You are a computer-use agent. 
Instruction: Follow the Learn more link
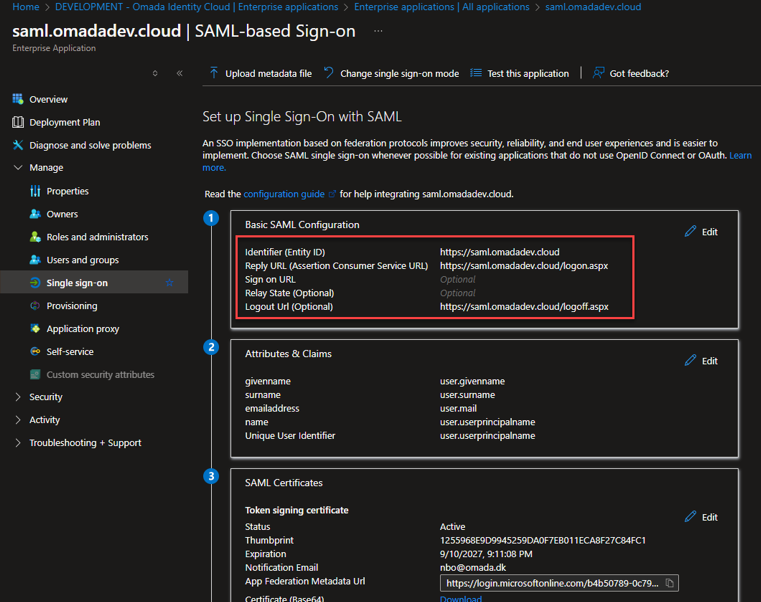coord(740,155)
